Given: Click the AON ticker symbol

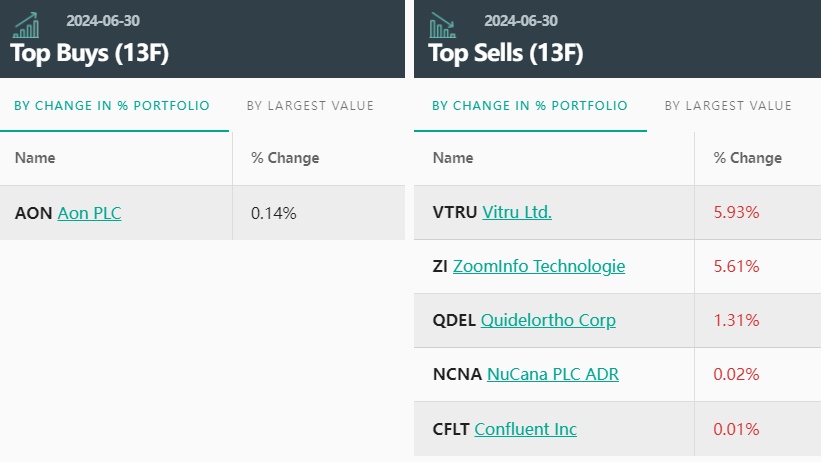Looking at the screenshot, I should coord(33,213).
